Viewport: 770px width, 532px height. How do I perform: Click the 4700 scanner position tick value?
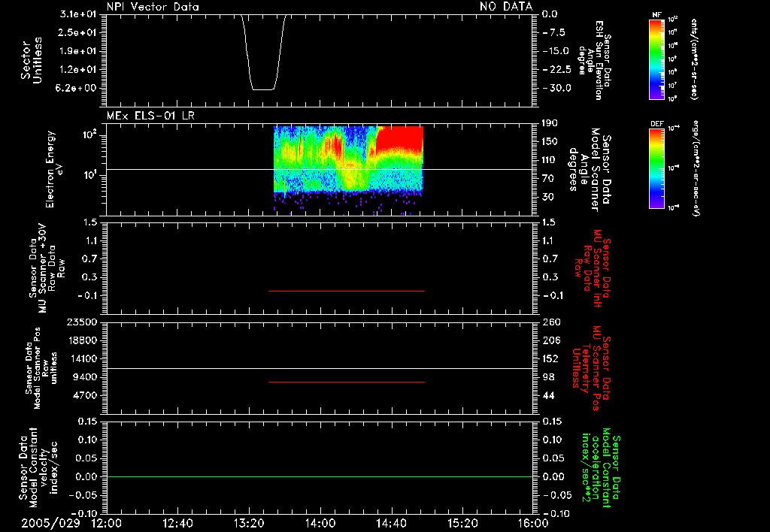coord(84,395)
